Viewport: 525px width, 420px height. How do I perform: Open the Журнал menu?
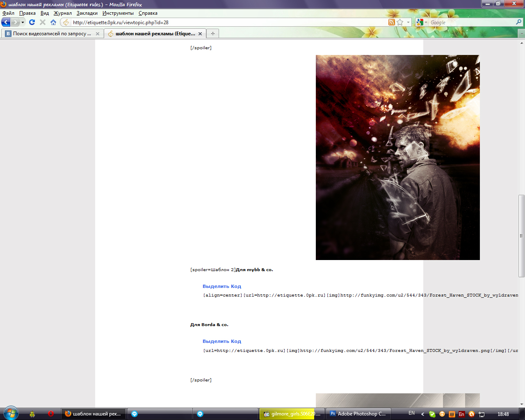tap(63, 13)
